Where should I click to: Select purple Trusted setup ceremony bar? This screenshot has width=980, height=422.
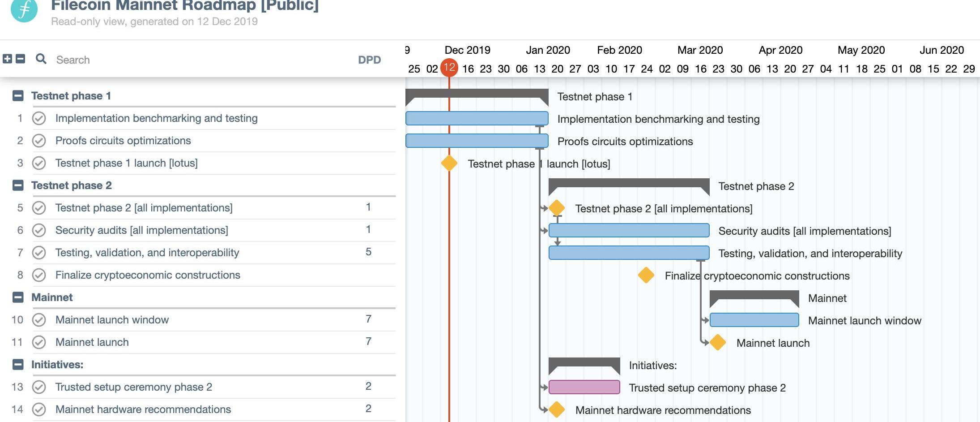[x=584, y=387]
